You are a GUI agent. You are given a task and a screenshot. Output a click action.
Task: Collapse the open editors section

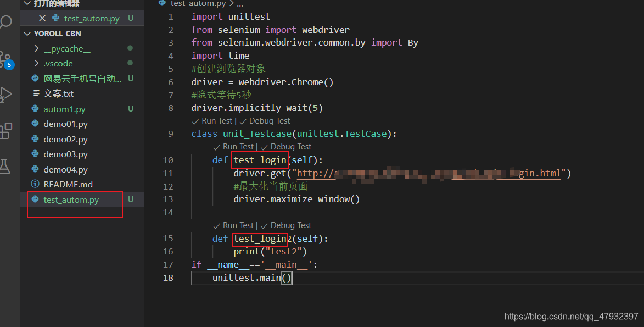tap(27, 3)
